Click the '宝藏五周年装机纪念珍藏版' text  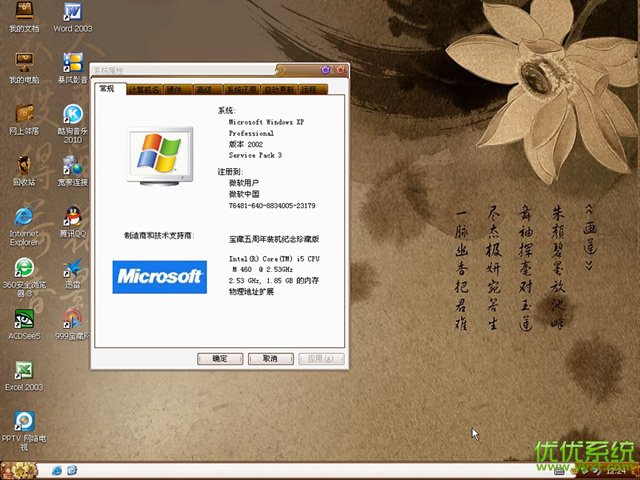click(x=274, y=240)
